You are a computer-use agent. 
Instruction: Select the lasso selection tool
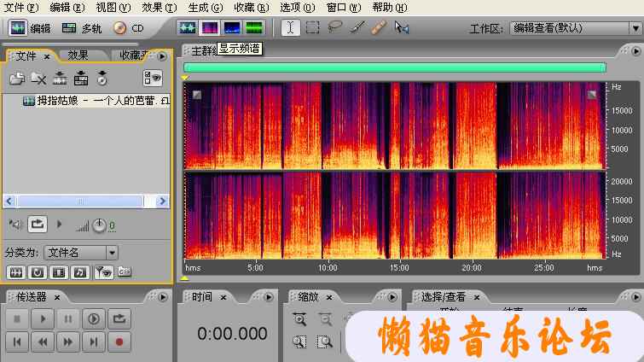[x=334, y=27]
